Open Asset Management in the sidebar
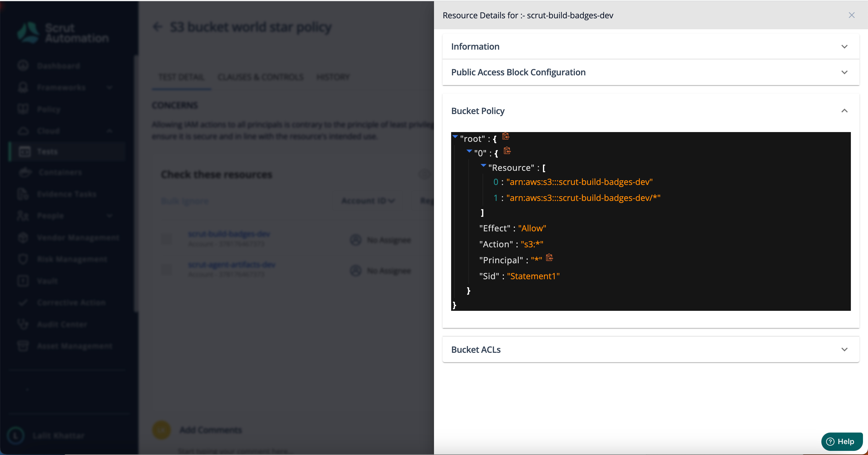 75,346
